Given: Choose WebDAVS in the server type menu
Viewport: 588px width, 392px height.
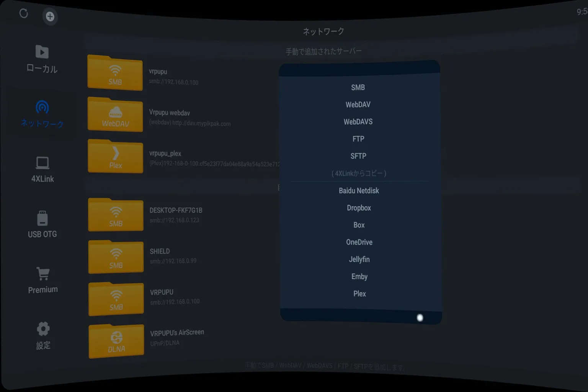Looking at the screenshot, I should [358, 122].
